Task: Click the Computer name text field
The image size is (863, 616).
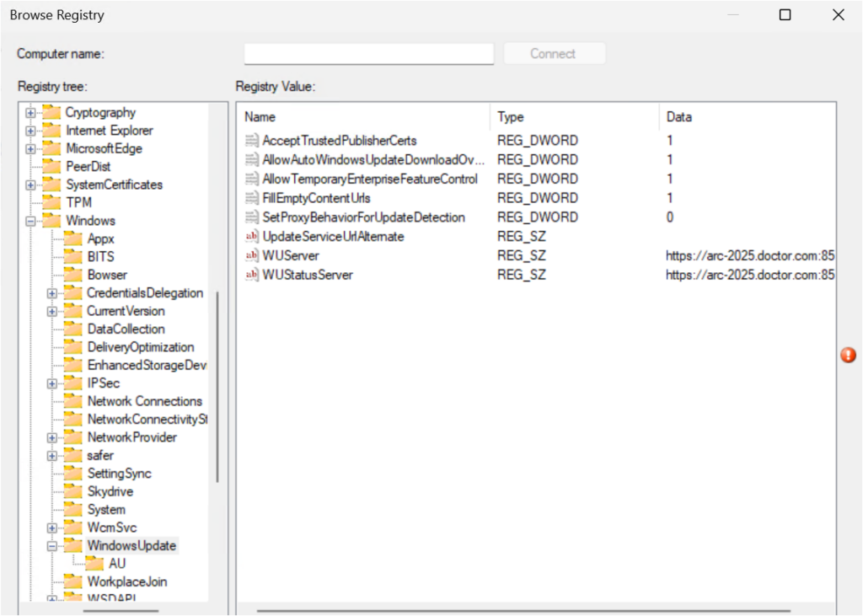Action: coord(369,54)
